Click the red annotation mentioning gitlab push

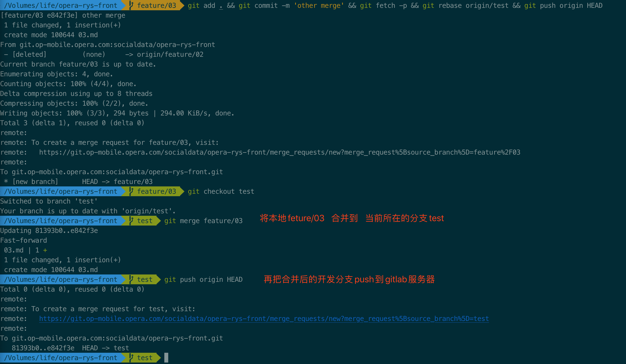pyautogui.click(x=349, y=279)
